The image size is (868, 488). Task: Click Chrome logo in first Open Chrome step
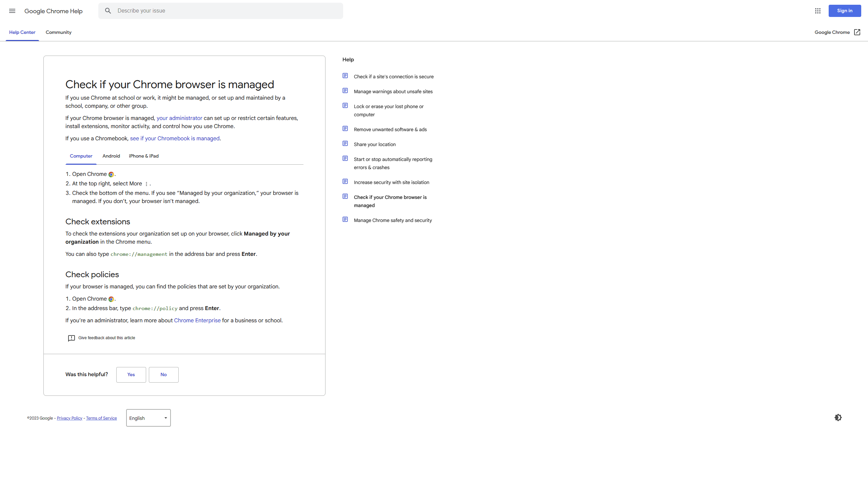111,175
